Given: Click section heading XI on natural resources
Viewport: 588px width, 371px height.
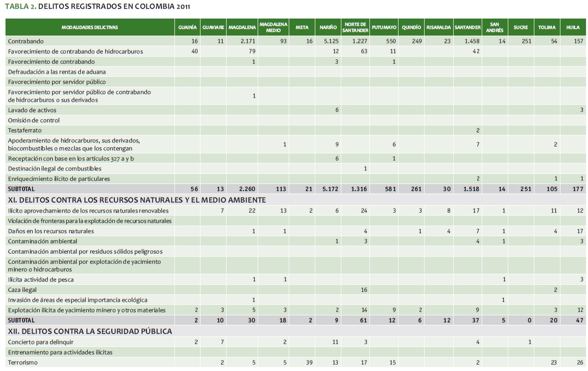Looking at the screenshot, I should click(x=136, y=200).
